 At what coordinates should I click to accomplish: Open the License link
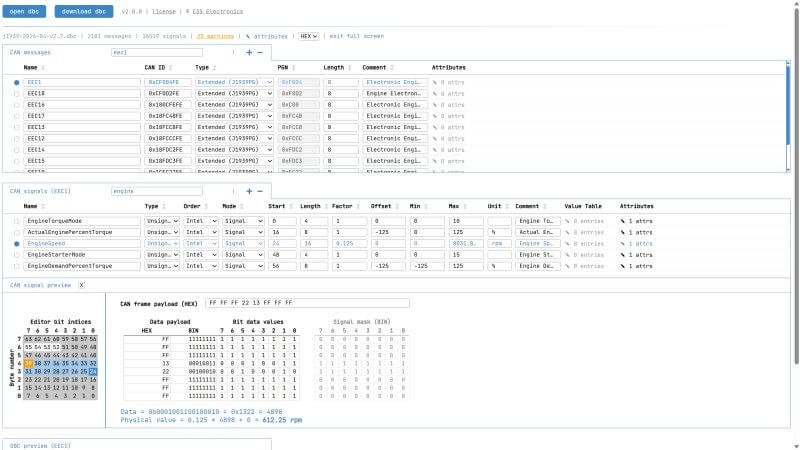tap(164, 11)
